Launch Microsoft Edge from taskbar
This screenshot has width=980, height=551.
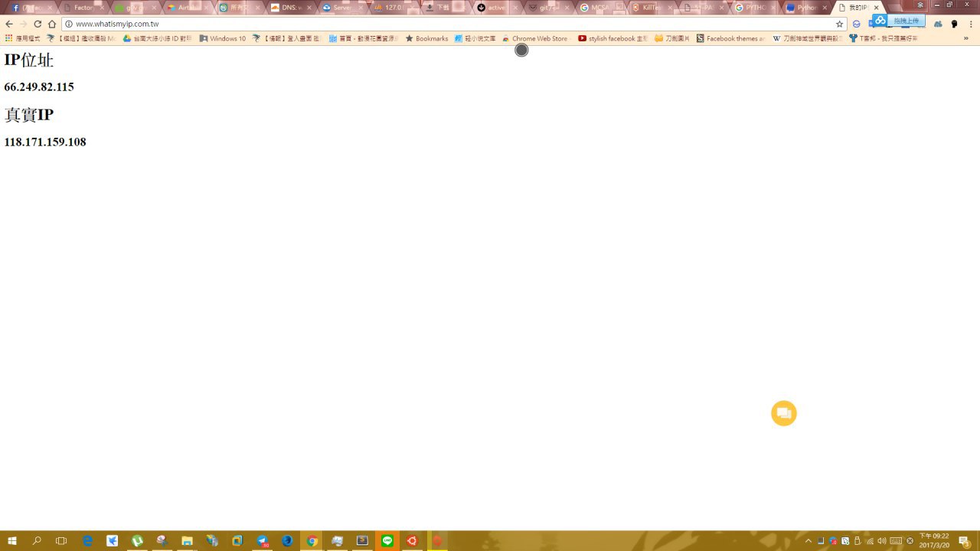pos(87,541)
